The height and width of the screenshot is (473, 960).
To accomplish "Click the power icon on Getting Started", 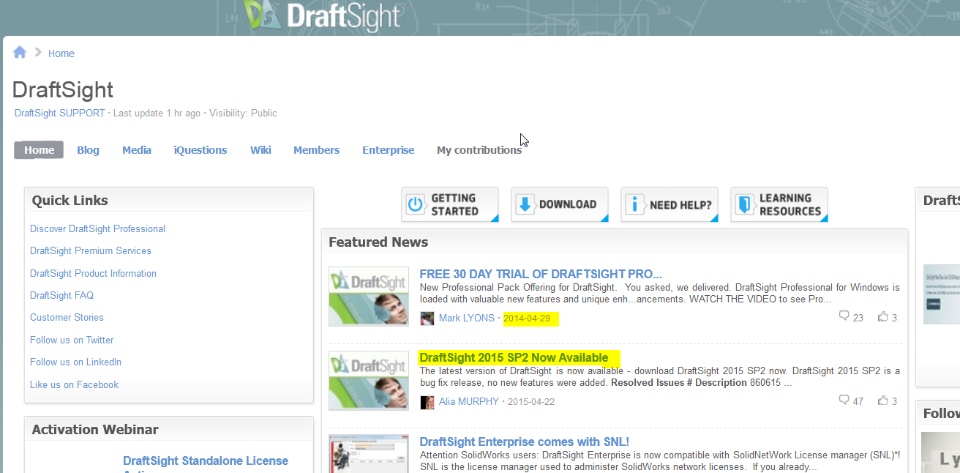I will (415, 204).
